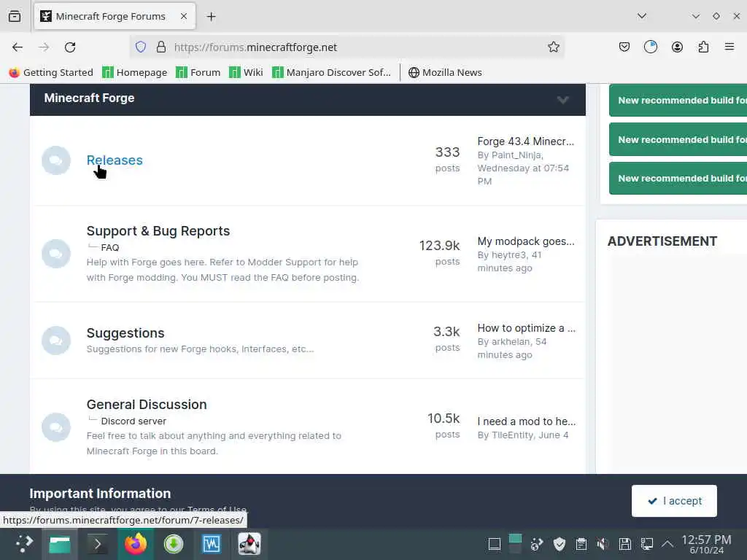The height and width of the screenshot is (560, 747).
Task: Open the Homepage bookmark
Action: (x=135, y=72)
